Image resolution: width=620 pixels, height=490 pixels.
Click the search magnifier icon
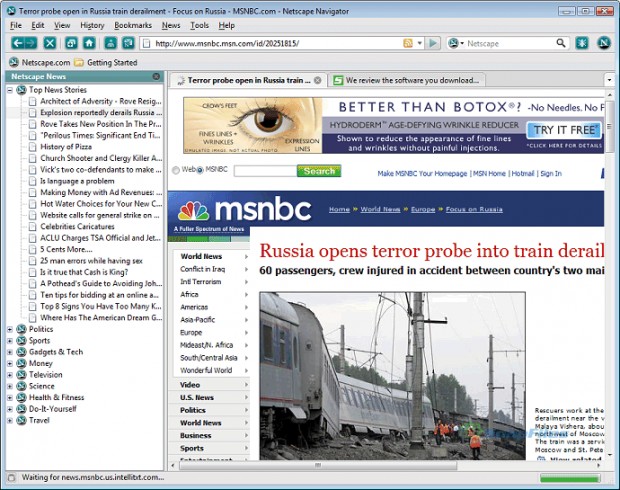tap(561, 43)
